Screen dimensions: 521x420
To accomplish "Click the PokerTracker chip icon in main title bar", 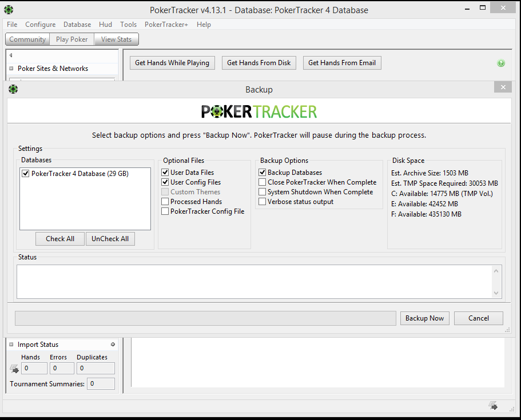I will pyautogui.click(x=9, y=10).
